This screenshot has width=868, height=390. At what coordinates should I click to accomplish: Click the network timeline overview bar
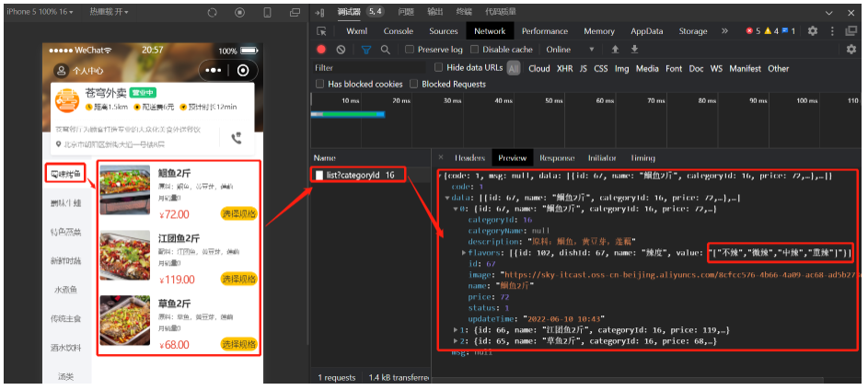point(348,114)
